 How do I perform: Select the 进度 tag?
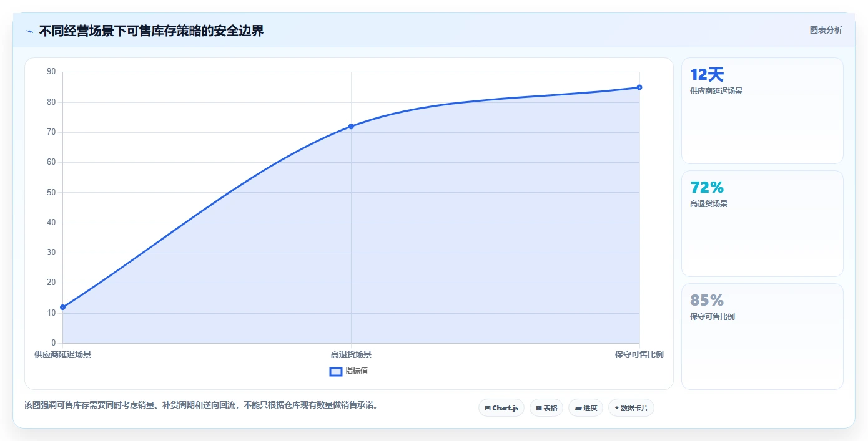[x=586, y=408]
